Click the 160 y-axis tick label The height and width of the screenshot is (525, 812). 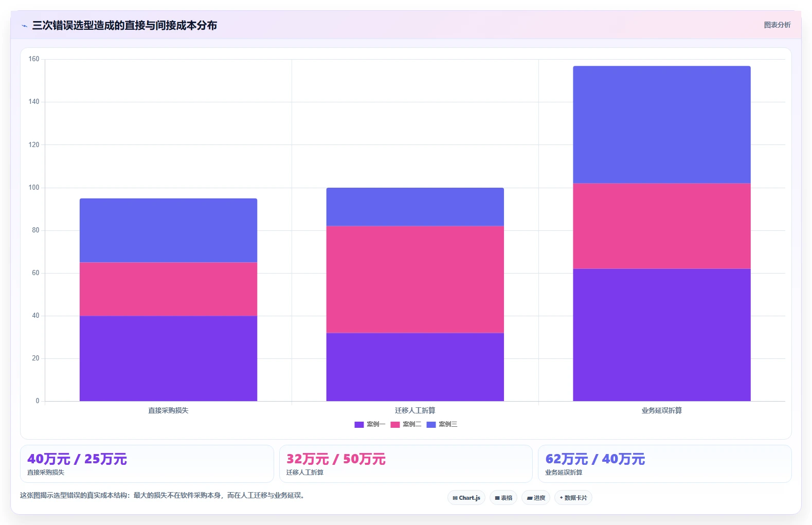click(34, 59)
